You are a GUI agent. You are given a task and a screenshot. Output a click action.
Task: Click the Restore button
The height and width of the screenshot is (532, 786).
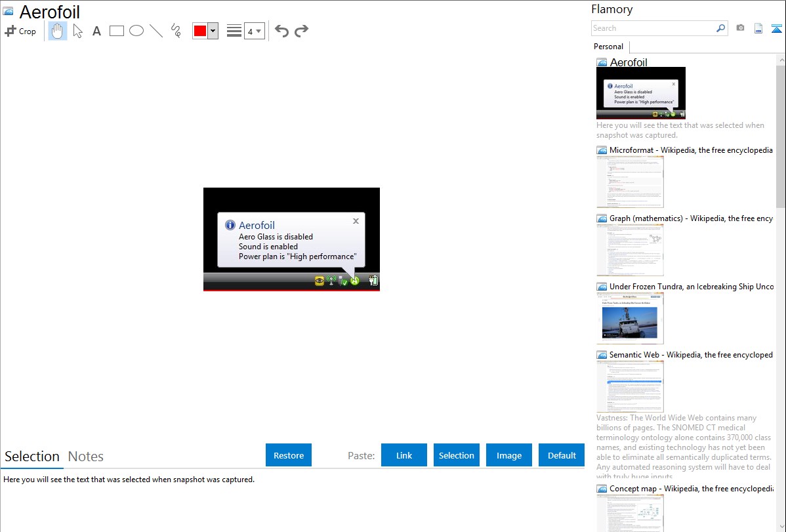coord(289,455)
